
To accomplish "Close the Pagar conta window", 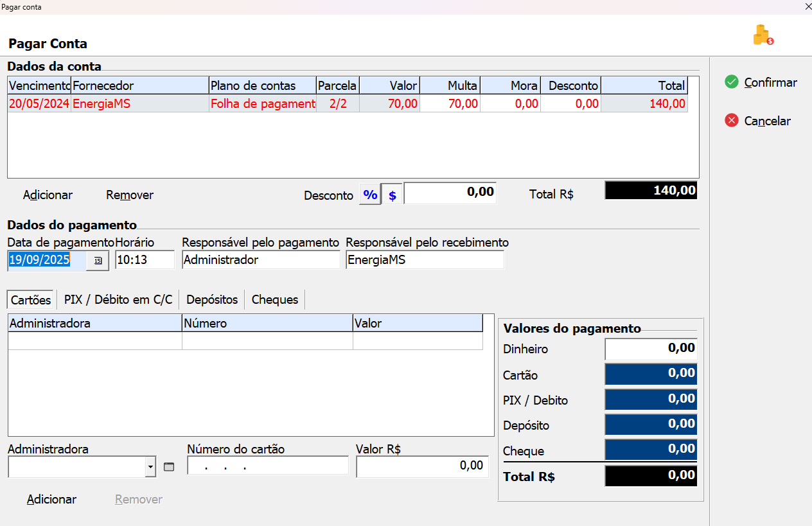I will [x=808, y=6].
